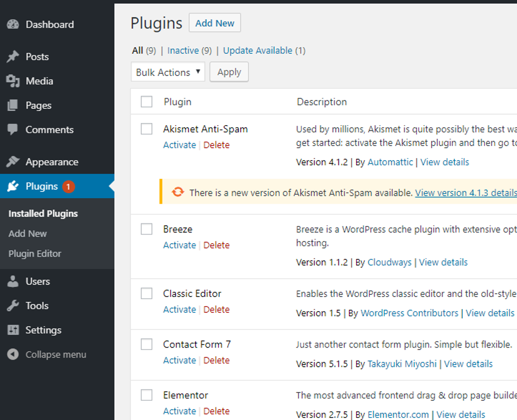The width and height of the screenshot is (517, 420).
Task: View details for Elementor plugin
Action: point(460,415)
